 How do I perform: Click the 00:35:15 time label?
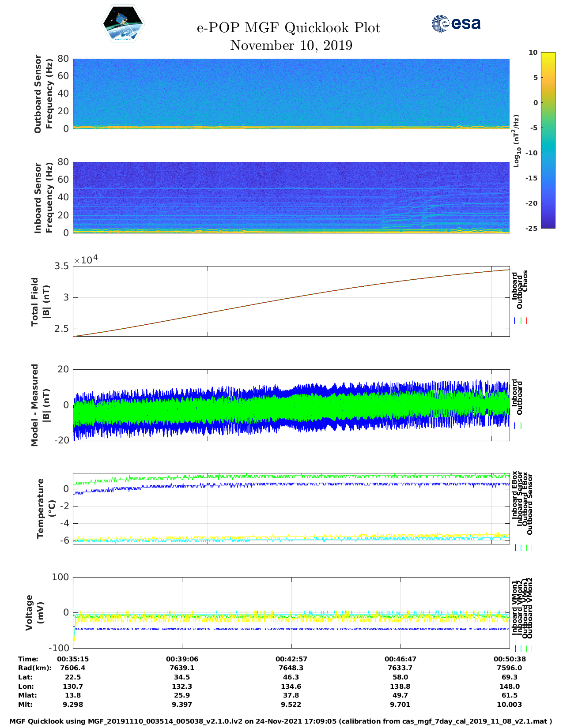(73, 659)
